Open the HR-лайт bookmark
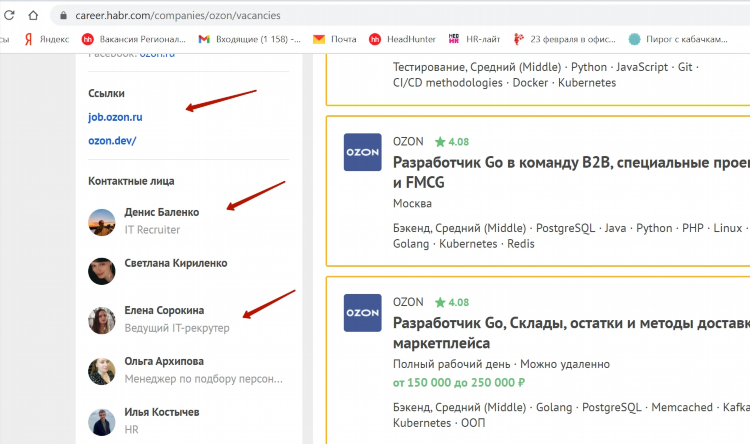The width and height of the screenshot is (750, 444). pyautogui.click(x=474, y=39)
